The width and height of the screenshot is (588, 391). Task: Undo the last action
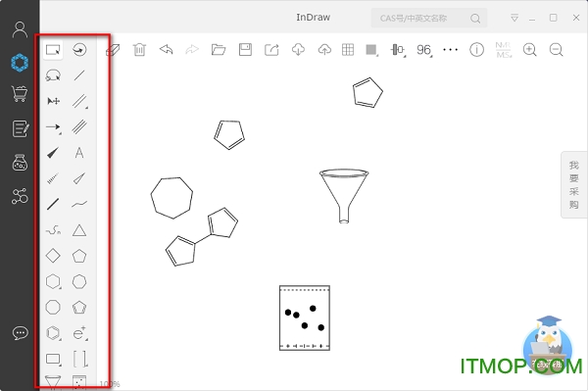[167, 49]
